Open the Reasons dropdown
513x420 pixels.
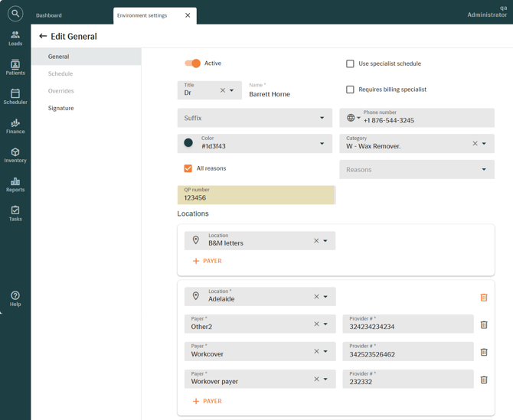417,169
